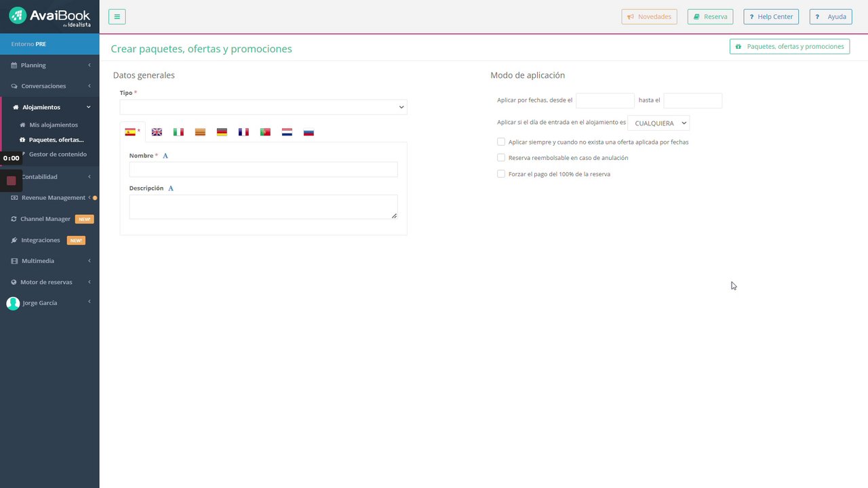Screen dimensions: 868x488
Task: Click the Help Center question mark icon
Action: [751, 17]
